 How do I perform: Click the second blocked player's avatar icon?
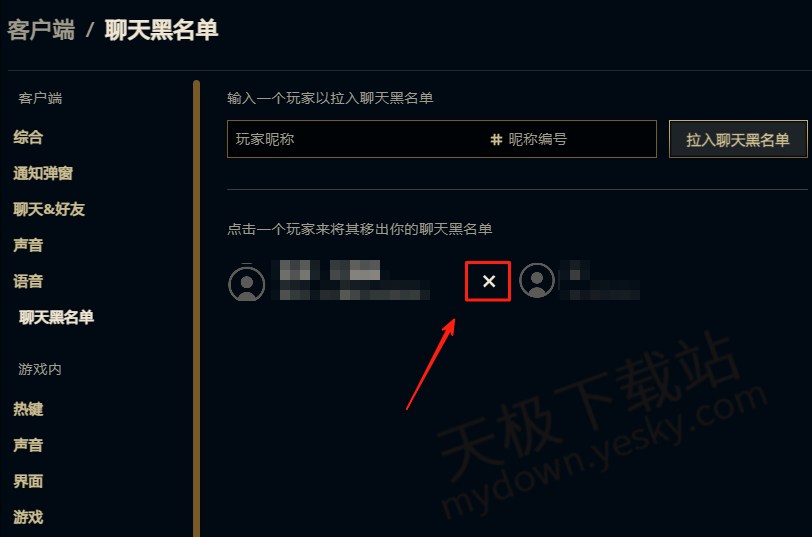(x=537, y=280)
